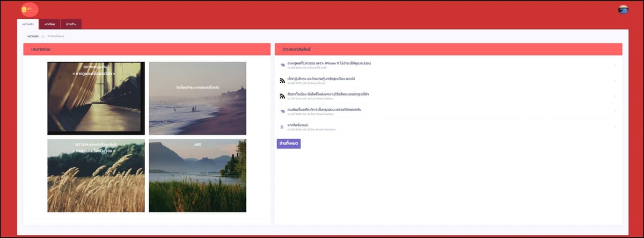This screenshot has height=238, width=644.
Task: Open the user profile avatar menu
Action: (x=623, y=9)
